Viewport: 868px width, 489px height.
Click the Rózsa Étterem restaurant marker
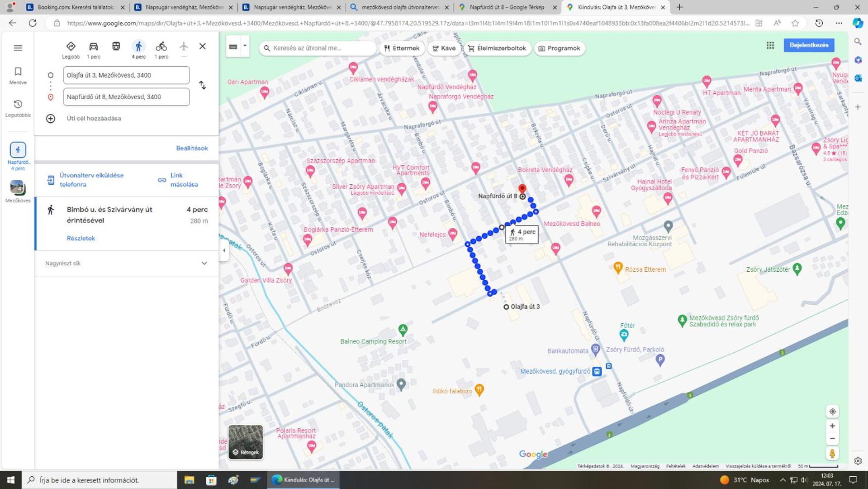pos(618,268)
